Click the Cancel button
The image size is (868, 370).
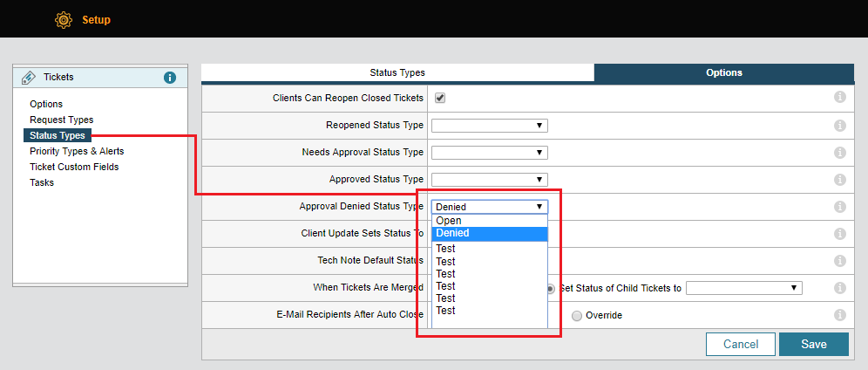click(x=741, y=344)
